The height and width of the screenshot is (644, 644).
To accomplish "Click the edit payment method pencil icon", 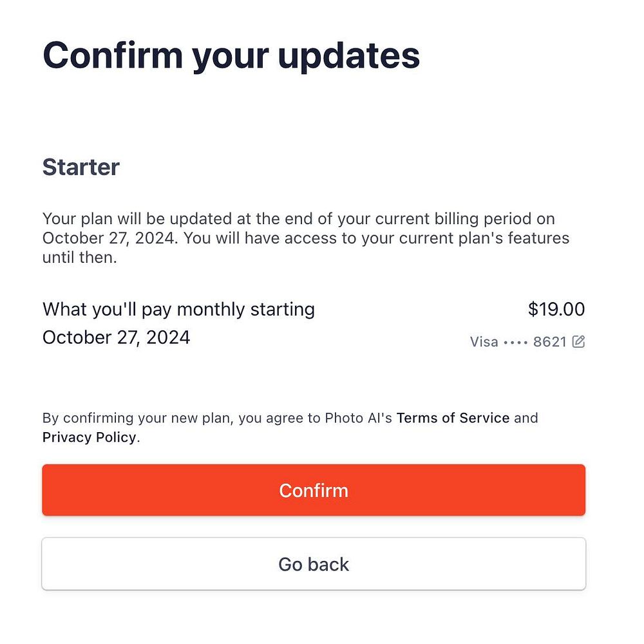I will click(x=578, y=342).
